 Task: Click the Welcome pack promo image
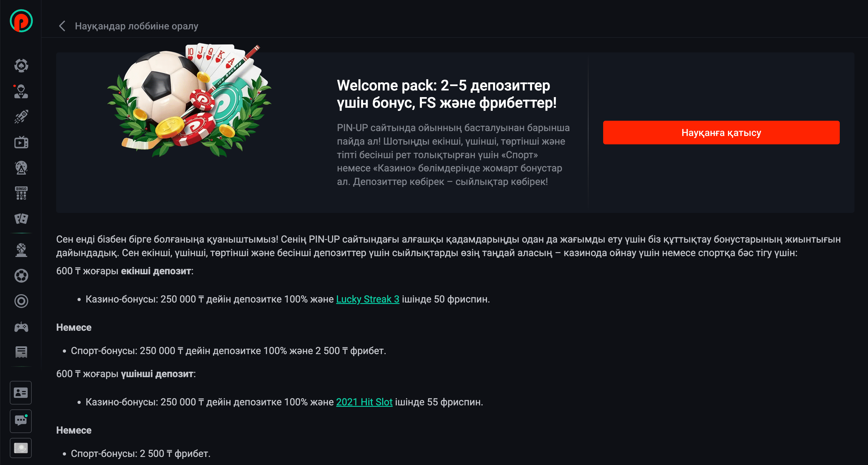(189, 100)
